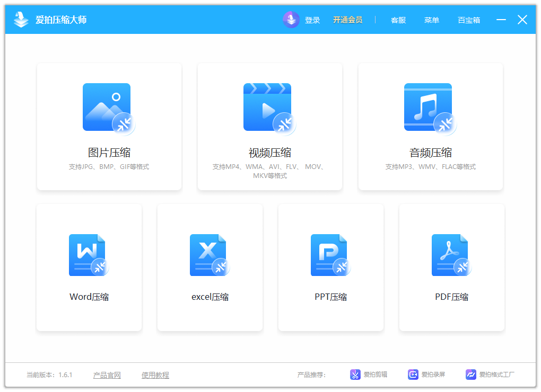Visit the 产品官网 official website link
541x392 pixels.
click(x=107, y=375)
